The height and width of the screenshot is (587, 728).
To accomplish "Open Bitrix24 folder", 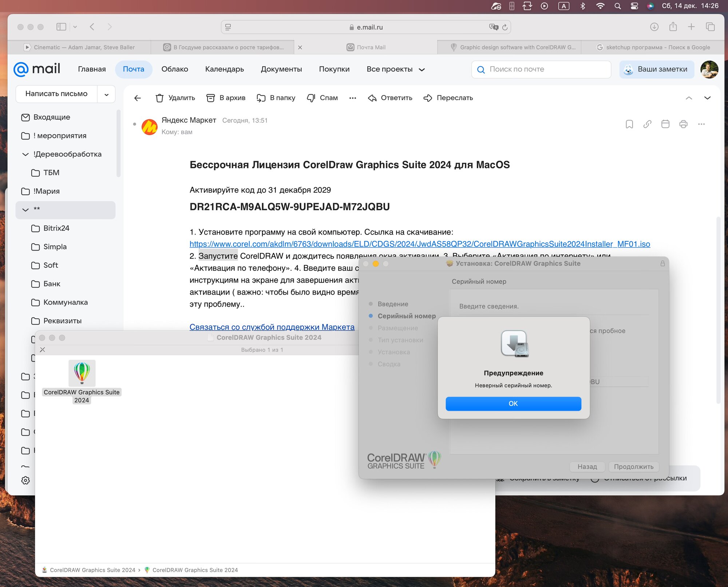I will tap(51, 228).
